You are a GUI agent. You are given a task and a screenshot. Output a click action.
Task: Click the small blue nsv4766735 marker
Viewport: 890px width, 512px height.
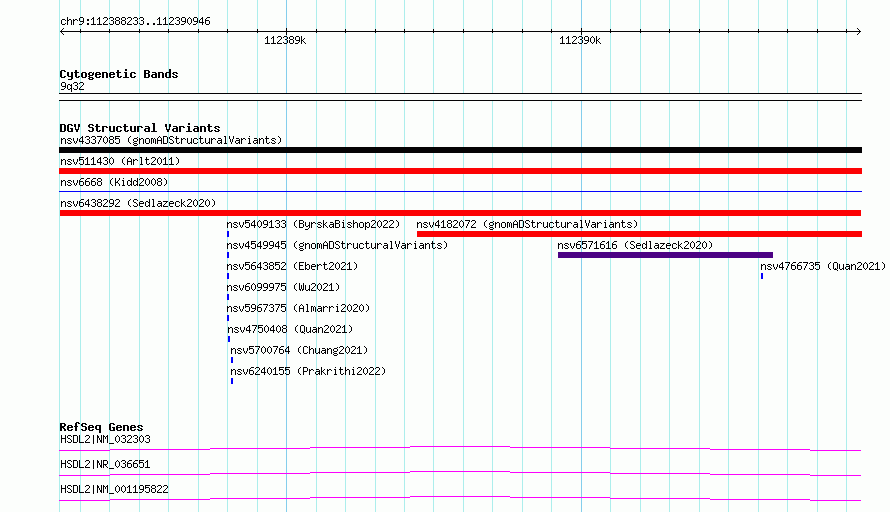coord(762,276)
